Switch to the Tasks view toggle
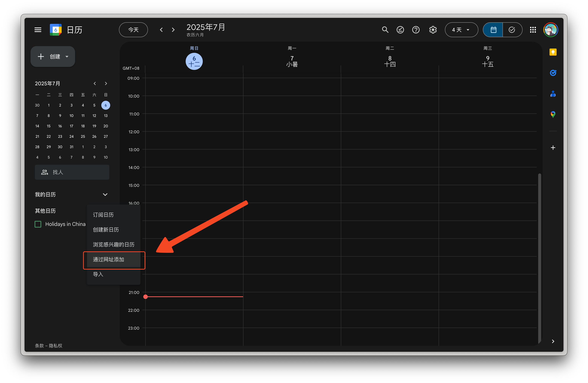Image resolution: width=588 pixels, height=383 pixels. pyautogui.click(x=512, y=30)
